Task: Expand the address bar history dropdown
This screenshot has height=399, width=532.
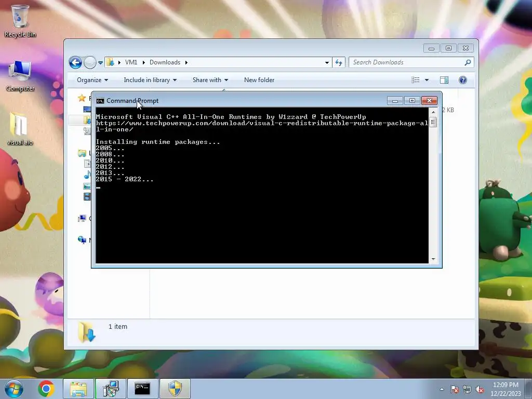Action: click(327, 62)
